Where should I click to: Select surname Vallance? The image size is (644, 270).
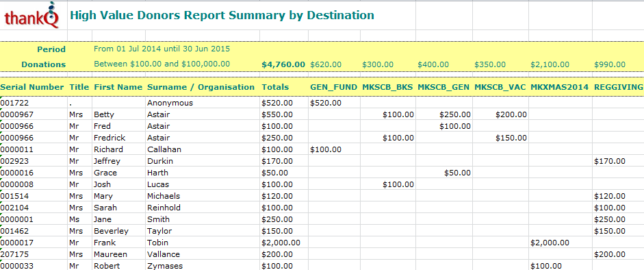164,254
